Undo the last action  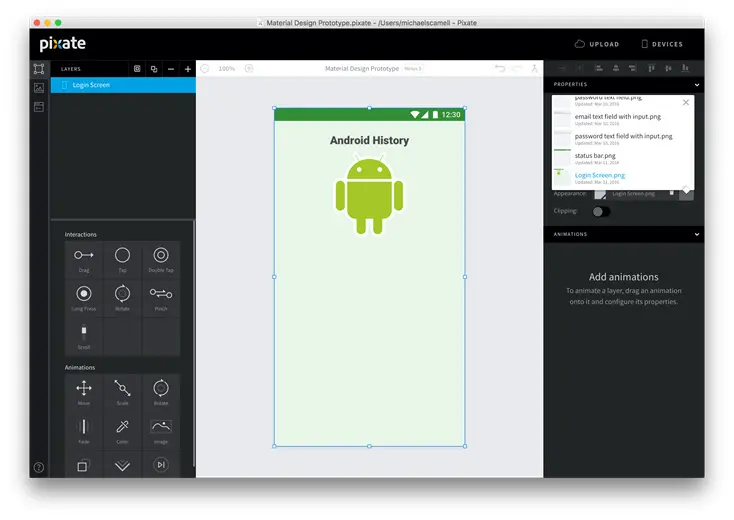tap(500, 68)
